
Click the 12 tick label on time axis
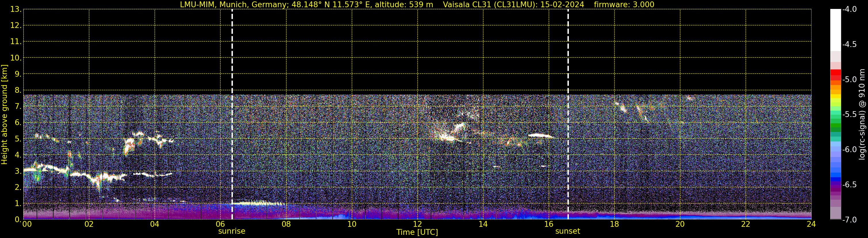[x=417, y=224]
